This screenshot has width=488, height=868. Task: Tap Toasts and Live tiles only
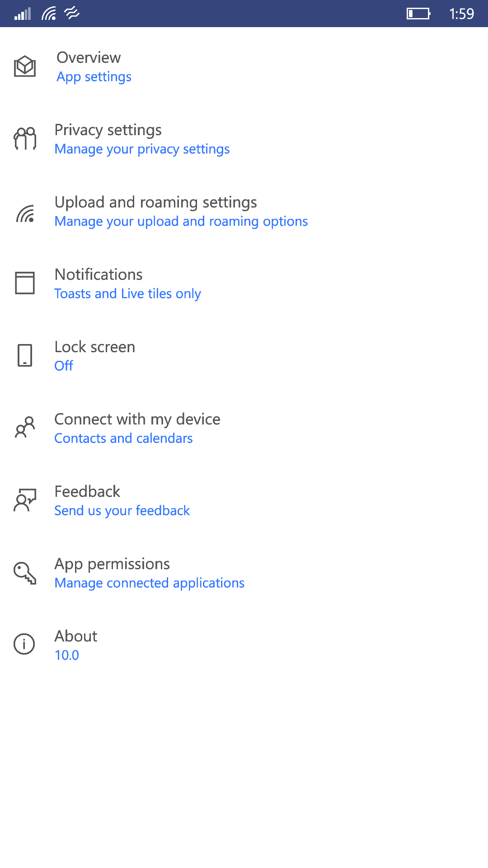point(127,294)
